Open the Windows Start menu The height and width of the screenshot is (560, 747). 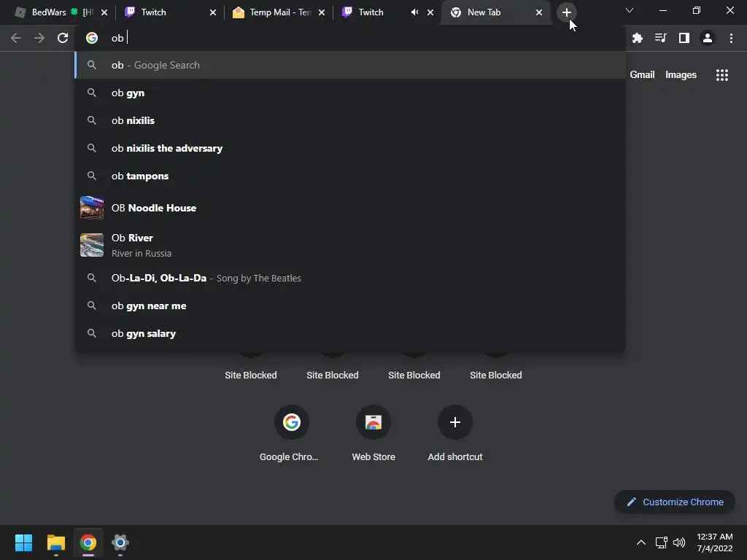[x=23, y=542]
